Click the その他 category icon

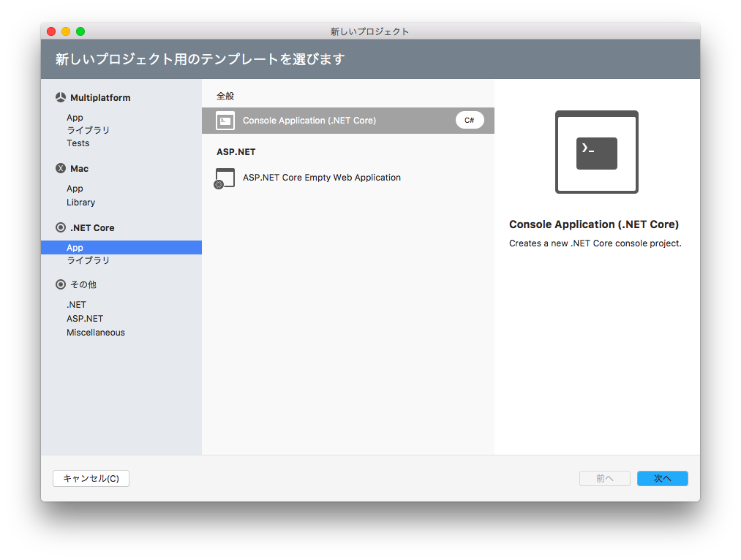61,284
